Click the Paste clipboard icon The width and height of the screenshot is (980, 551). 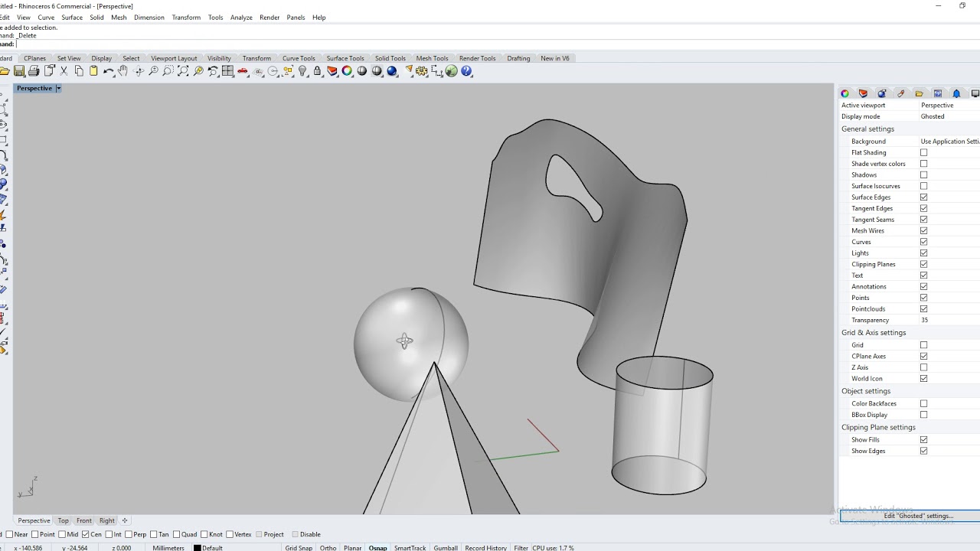click(x=93, y=71)
